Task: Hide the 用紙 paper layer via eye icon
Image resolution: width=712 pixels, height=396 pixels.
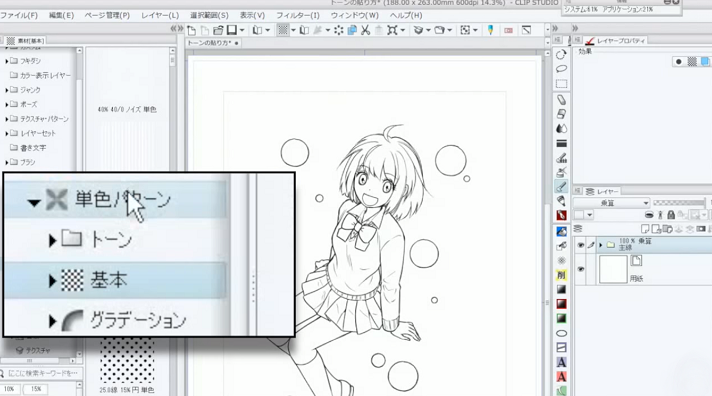Action: pyautogui.click(x=580, y=269)
